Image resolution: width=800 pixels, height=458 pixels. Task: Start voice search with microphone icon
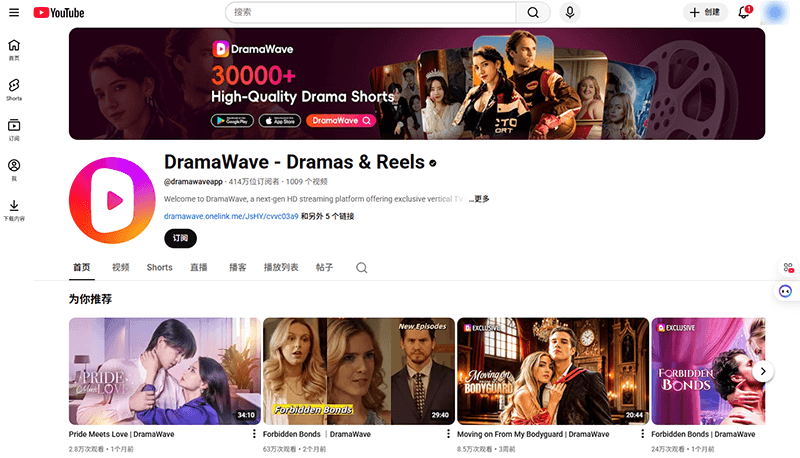(x=570, y=13)
